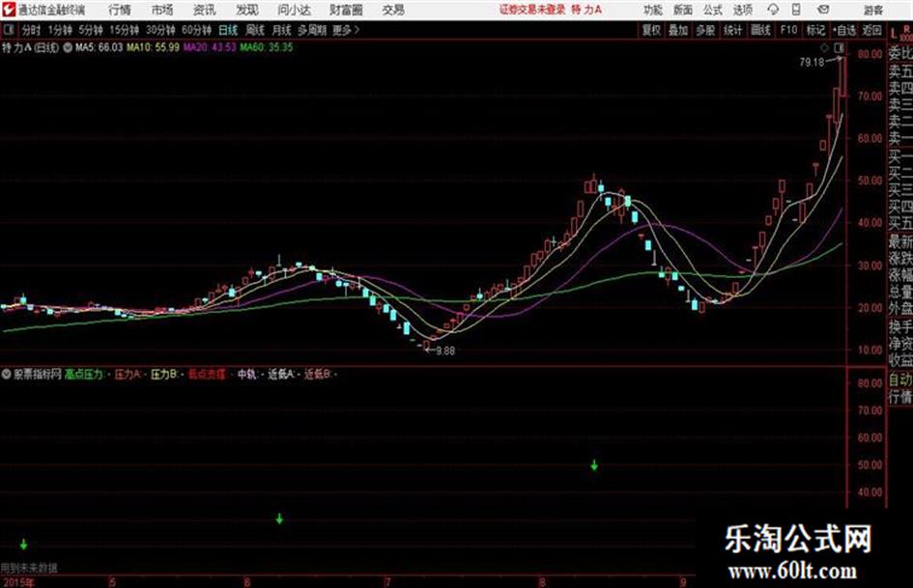Viewport: 913px width, 588px height.
Task: Add stock via 自选 button
Action: coord(844,30)
